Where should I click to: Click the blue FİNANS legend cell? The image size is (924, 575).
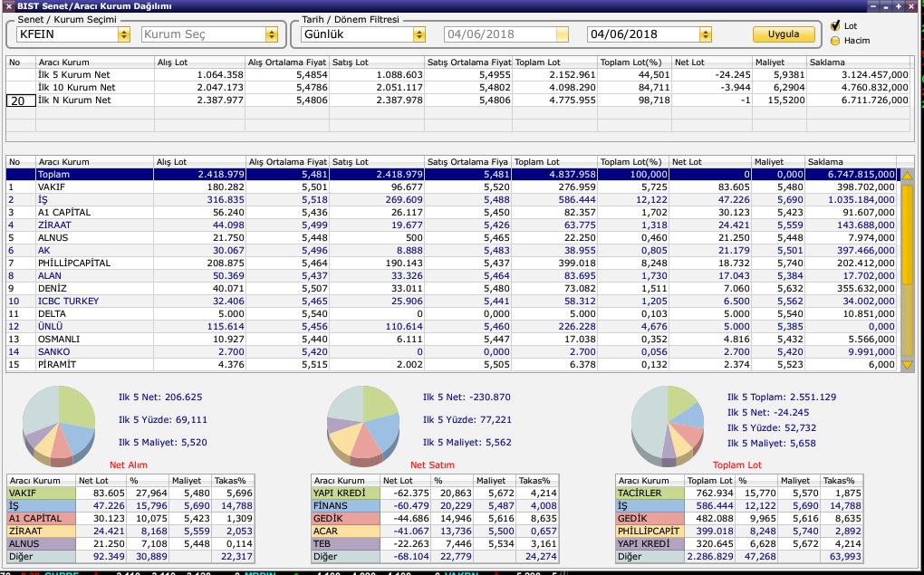[346, 505]
